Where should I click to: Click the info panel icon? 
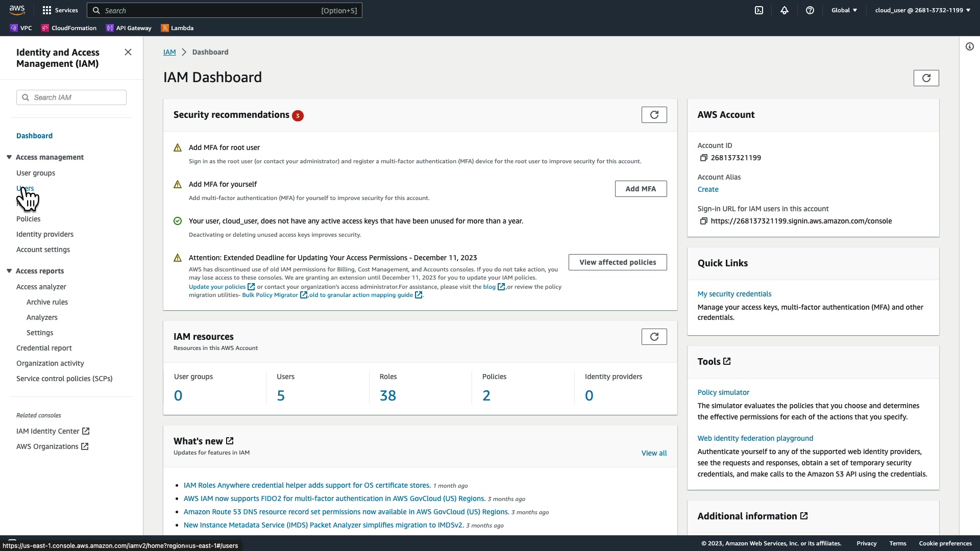(969, 47)
